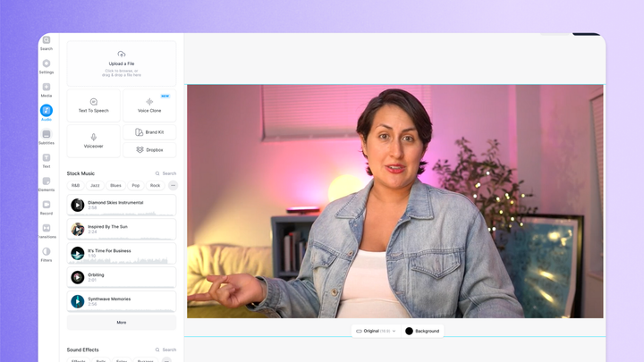Select the Text tool icon
Viewport: 644px width, 362px height.
tap(46, 158)
